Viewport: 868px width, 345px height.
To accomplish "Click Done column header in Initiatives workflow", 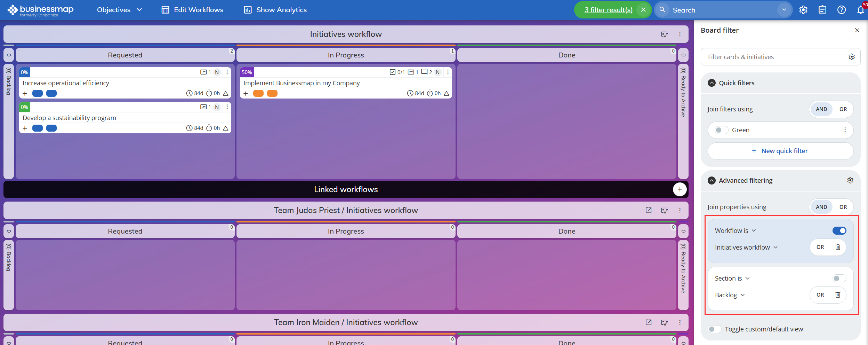I will (566, 55).
